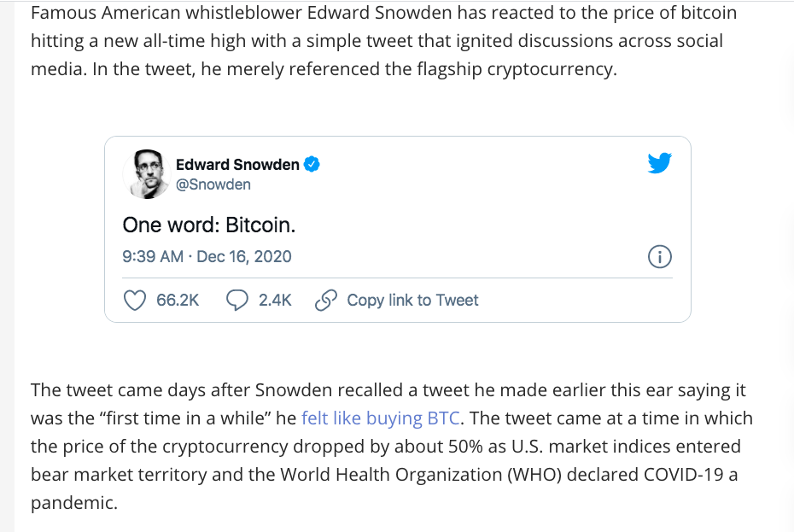
Task: Click the "One word: Bitcoin." tweet text
Action: 209,225
